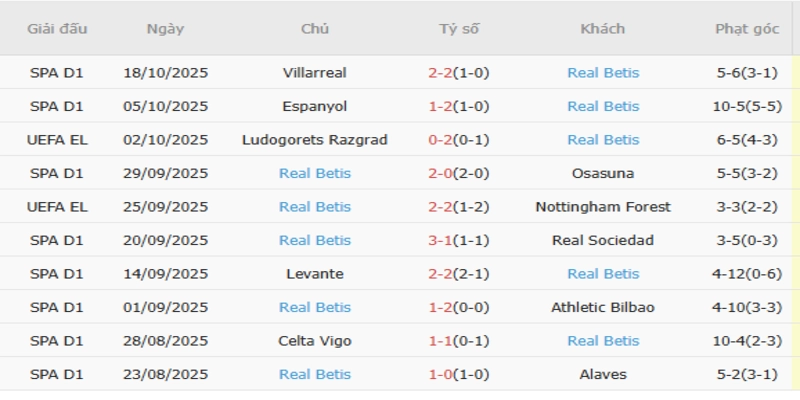Select Alaves away team name

pyautogui.click(x=603, y=374)
